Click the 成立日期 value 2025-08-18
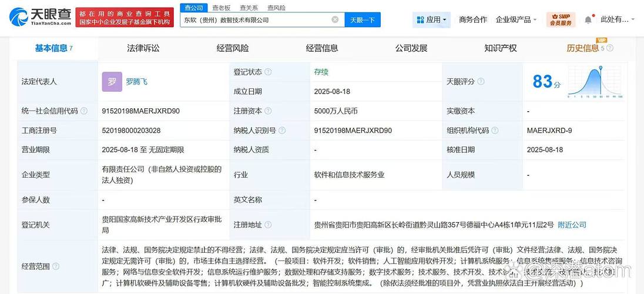The width and height of the screenshot is (644, 294). tap(332, 91)
